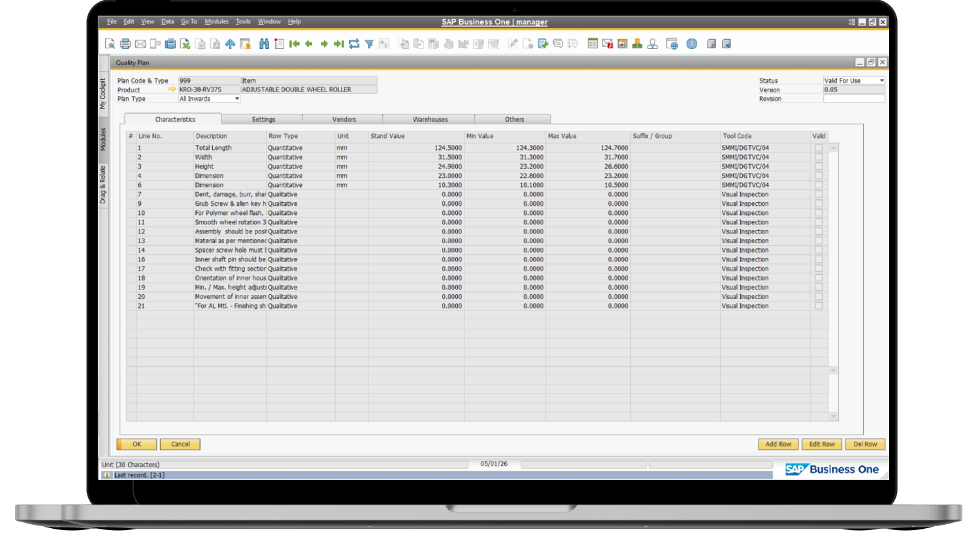Screen dimensions: 980x536
Task: Open the Modules menu
Action: coord(216,22)
